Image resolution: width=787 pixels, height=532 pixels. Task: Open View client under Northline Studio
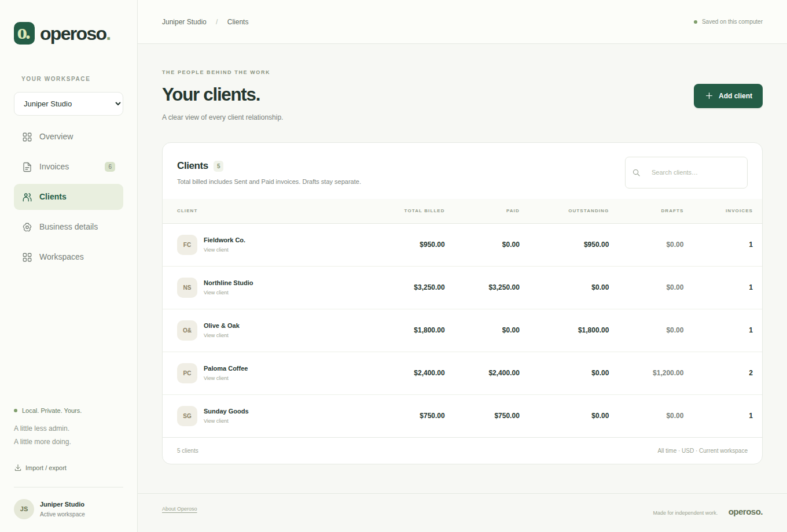tap(216, 293)
